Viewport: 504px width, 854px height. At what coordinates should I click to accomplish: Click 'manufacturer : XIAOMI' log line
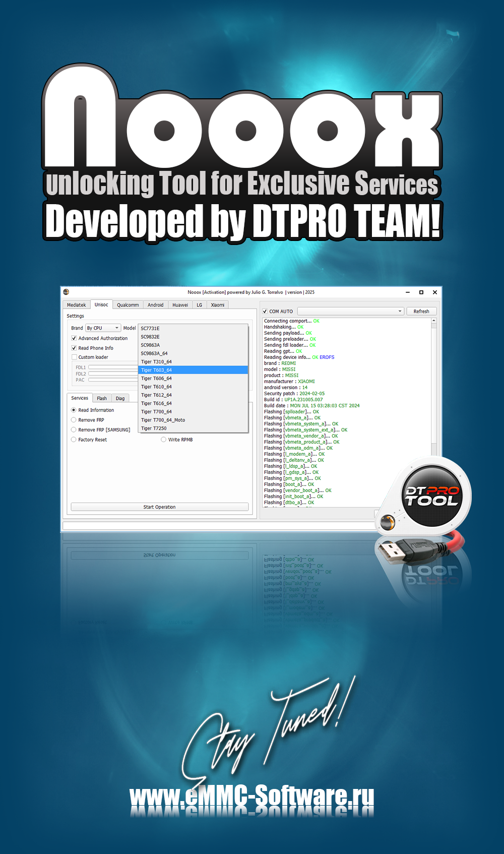(x=289, y=382)
